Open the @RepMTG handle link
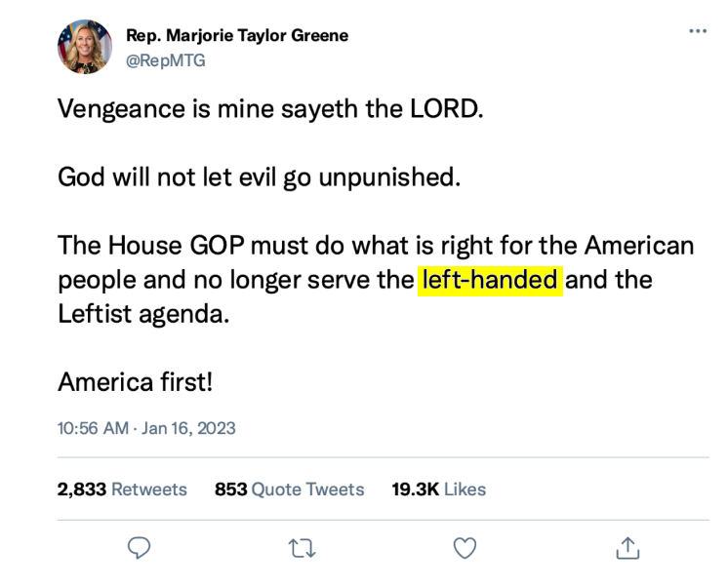The height and width of the screenshot is (587, 728). pyautogui.click(x=165, y=60)
